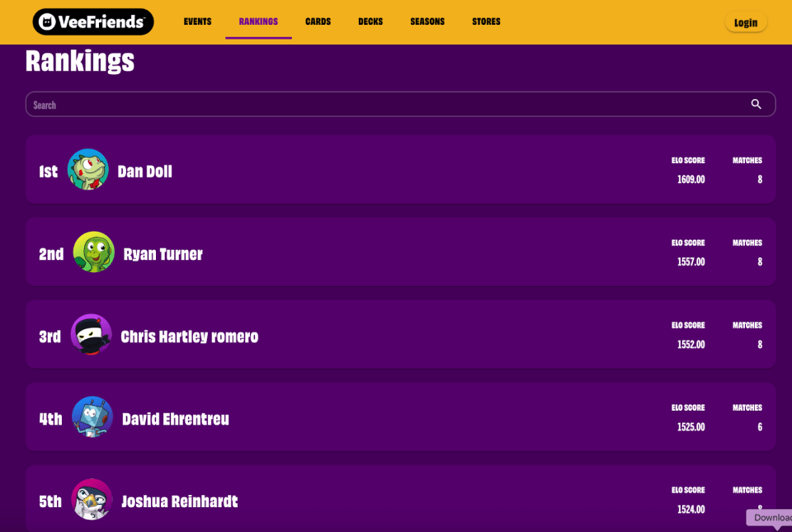The height and width of the screenshot is (532, 792).
Task: View David Ehrentreu's ELO score 1525.00
Action: [x=691, y=427]
